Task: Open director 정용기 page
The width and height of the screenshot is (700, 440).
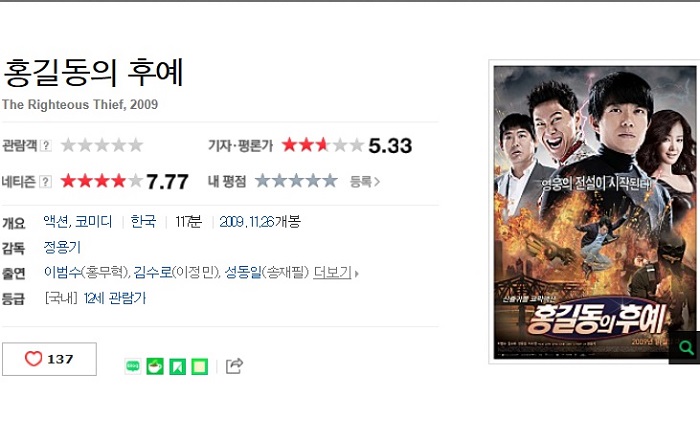Action: 62,247
